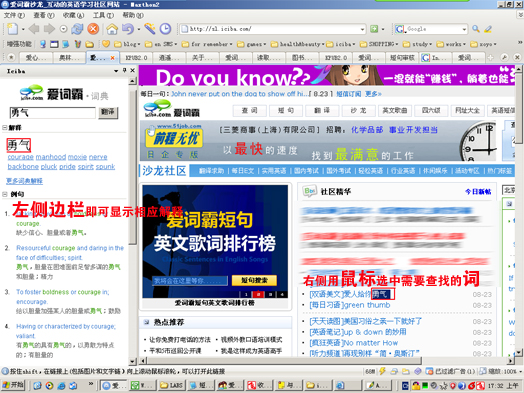Refresh the current page

click(x=77, y=29)
